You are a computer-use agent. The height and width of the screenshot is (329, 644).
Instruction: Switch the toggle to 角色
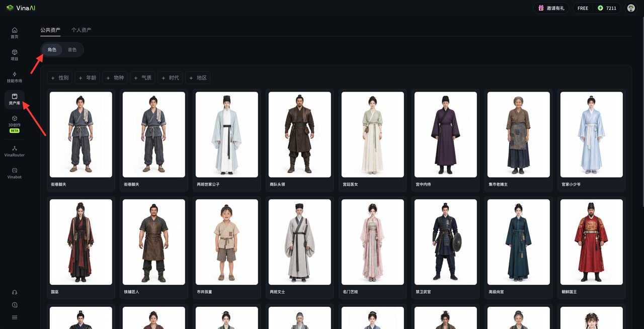52,50
